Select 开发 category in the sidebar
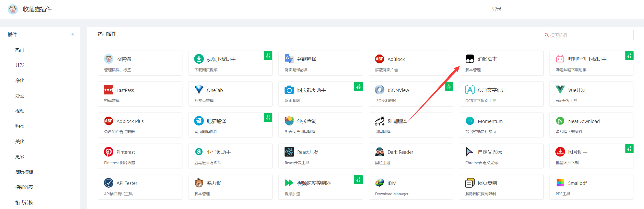 [x=20, y=65]
